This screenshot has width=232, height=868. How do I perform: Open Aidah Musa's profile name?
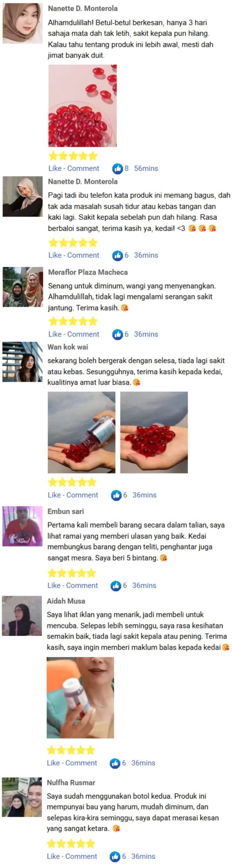click(66, 601)
